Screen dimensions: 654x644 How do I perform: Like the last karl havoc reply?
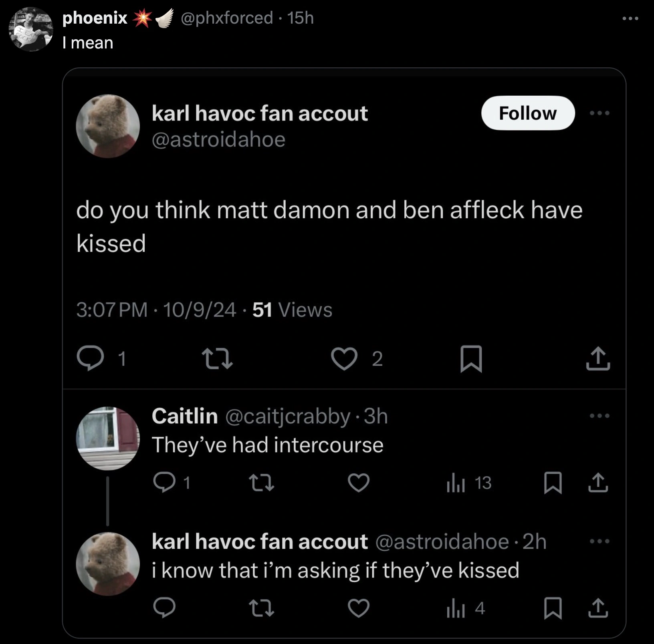point(358,608)
